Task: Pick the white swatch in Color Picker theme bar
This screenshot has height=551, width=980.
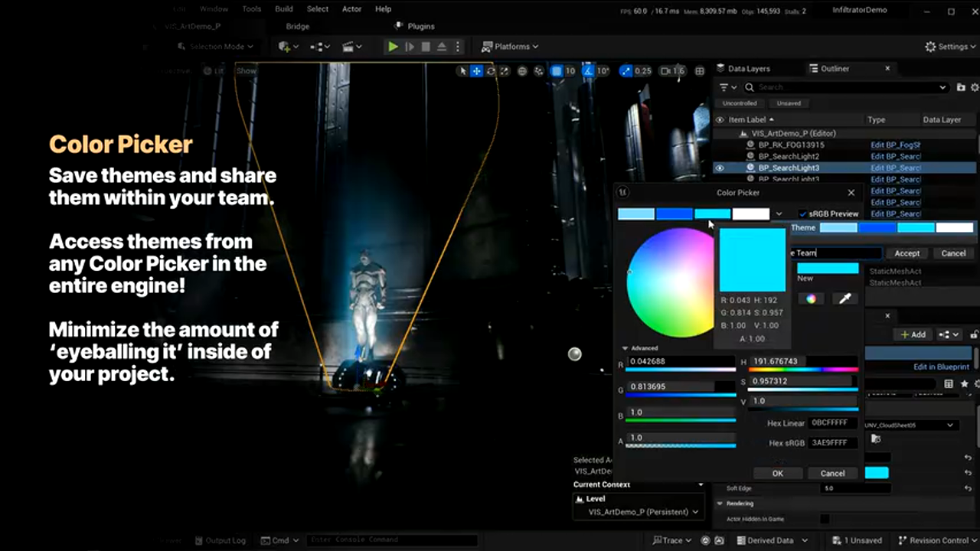Action: [750, 214]
